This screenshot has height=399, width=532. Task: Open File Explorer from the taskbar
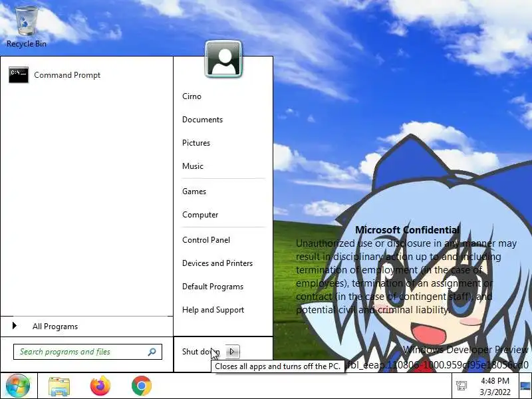pos(59,386)
